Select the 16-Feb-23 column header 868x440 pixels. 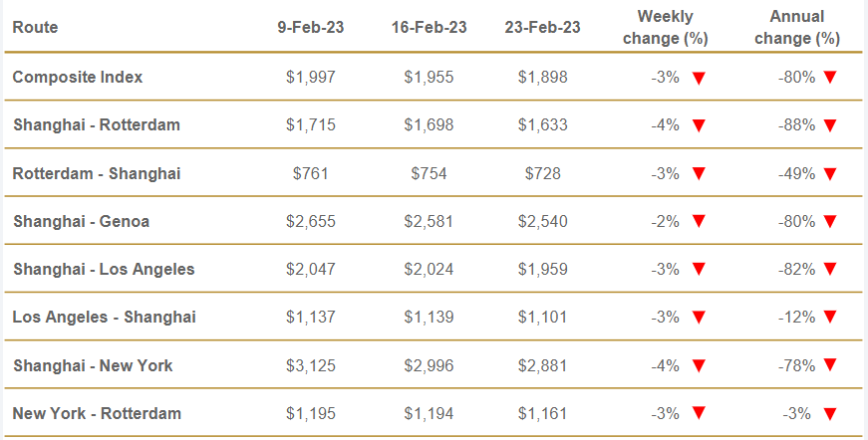tap(430, 27)
